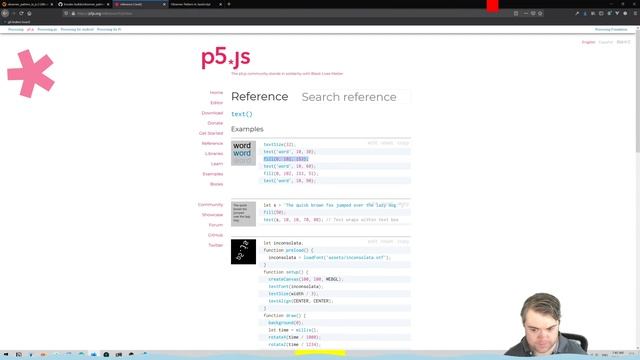Click the bookmark star in address bar
Image resolution: width=640 pixels, height=360 pixels.
pos(540,13)
